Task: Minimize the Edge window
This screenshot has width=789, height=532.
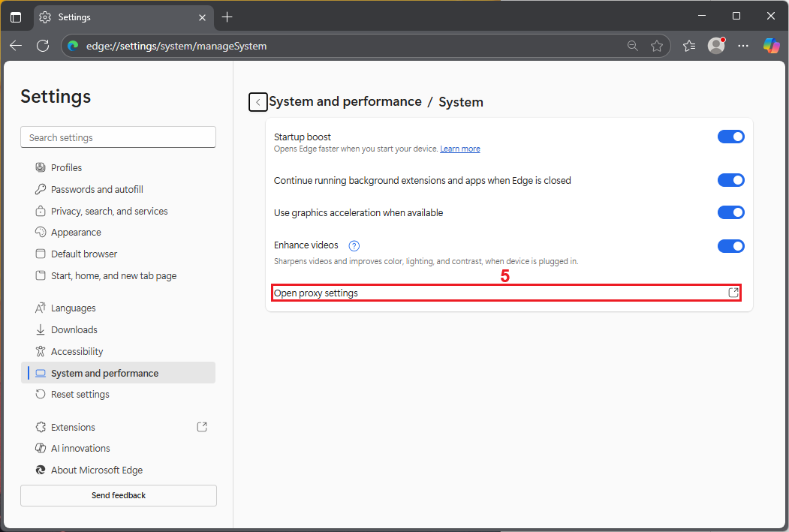Action: 702,16
